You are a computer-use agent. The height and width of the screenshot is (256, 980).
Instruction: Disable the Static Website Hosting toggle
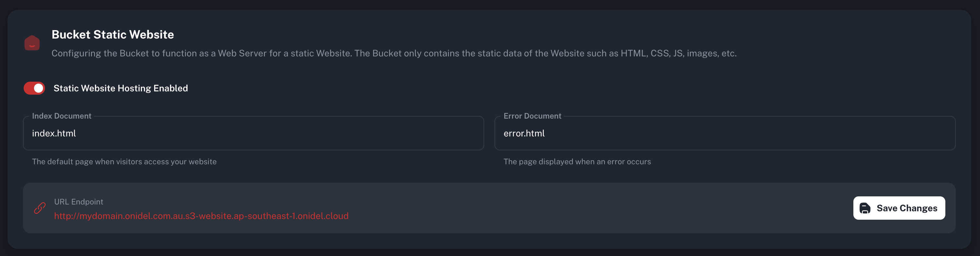pyautogui.click(x=34, y=88)
